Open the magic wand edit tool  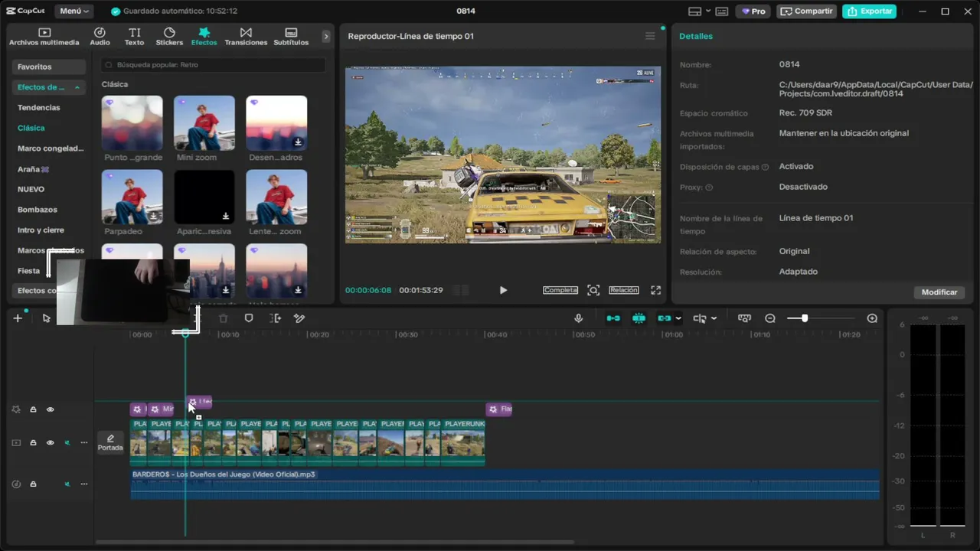299,318
